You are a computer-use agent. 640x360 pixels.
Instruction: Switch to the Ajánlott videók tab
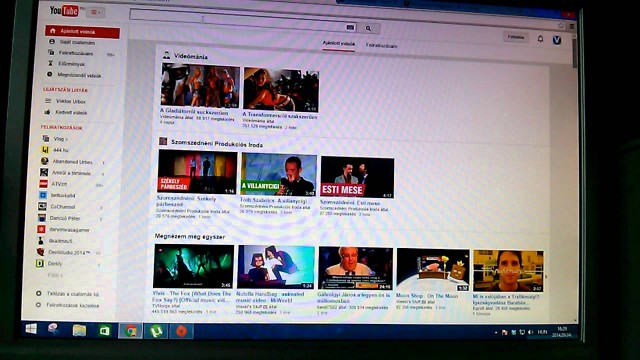(339, 43)
